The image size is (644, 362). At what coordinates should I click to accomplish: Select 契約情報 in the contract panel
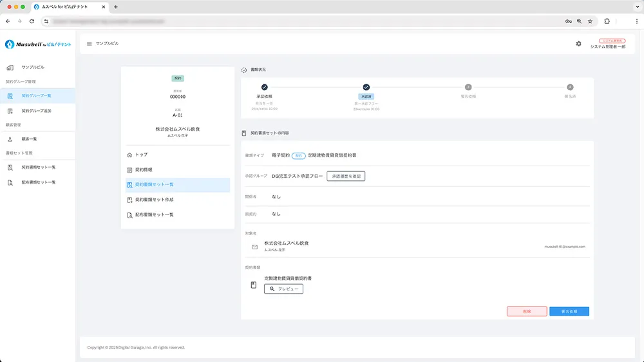144,170
